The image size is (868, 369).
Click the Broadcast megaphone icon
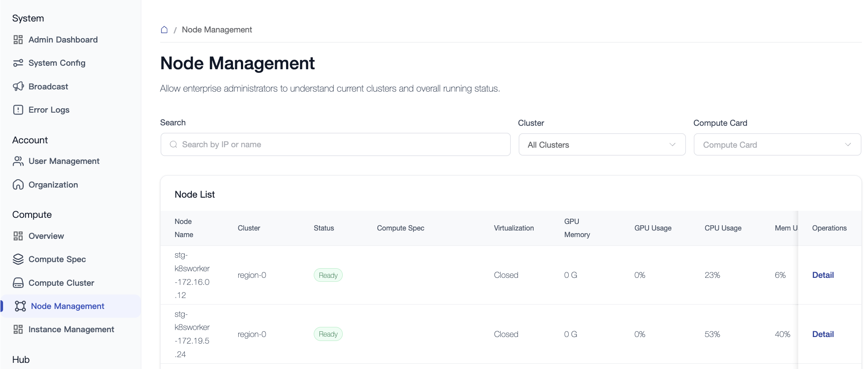[x=18, y=86]
